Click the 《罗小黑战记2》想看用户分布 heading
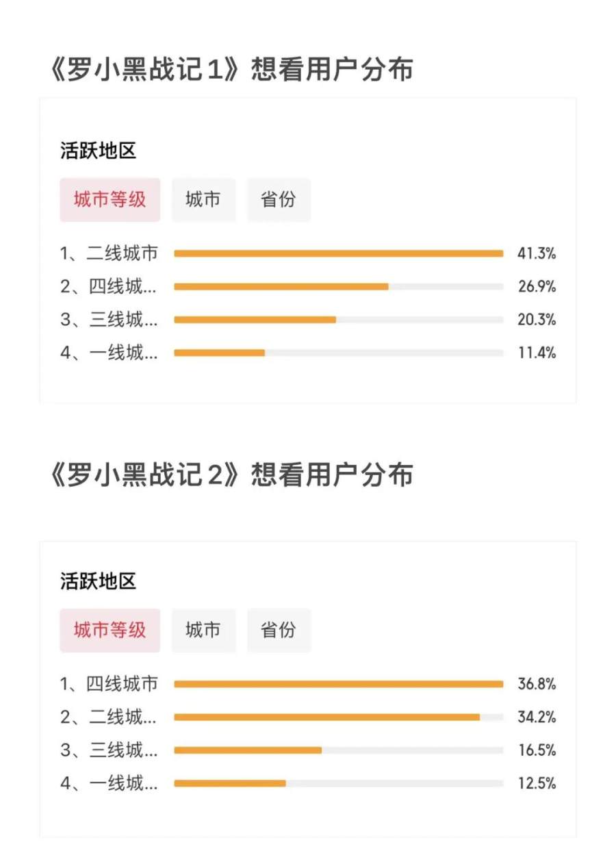Screen dimensions: 616x851 point(231,474)
